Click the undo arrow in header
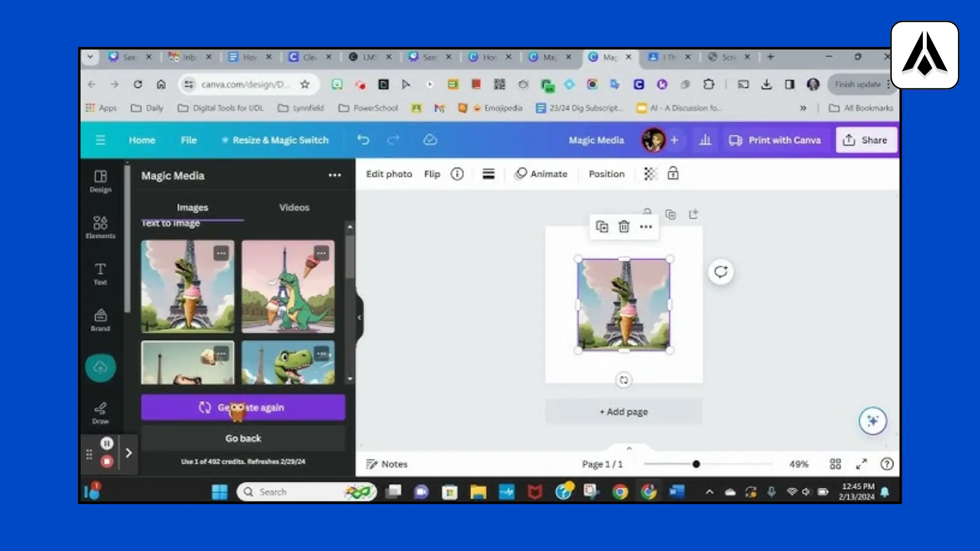The image size is (980, 551). coord(363,140)
